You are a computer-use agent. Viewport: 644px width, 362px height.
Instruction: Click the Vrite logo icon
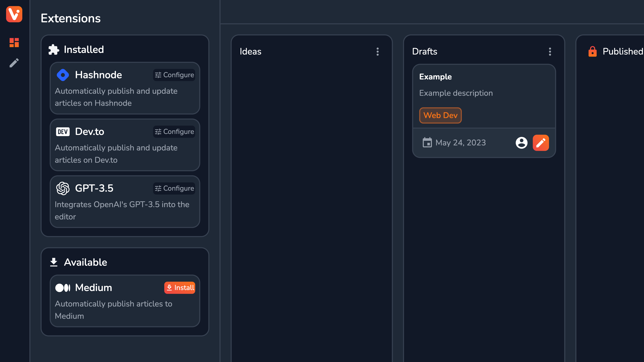pos(14,14)
